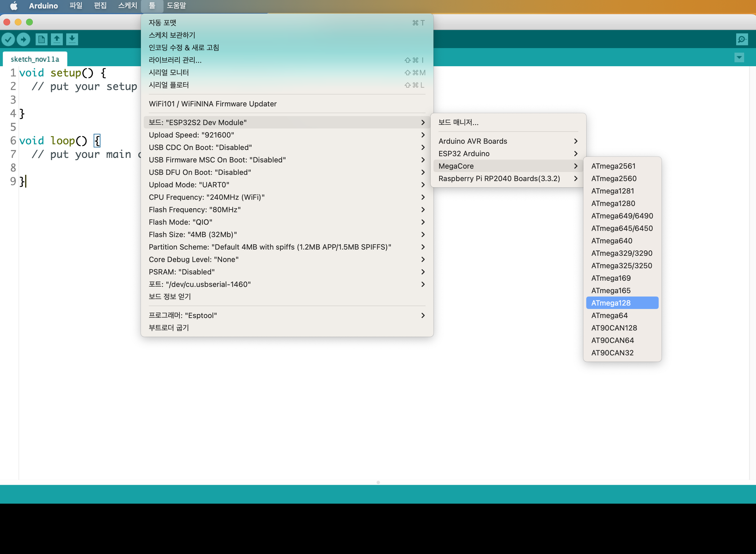Click the New sketch icon
Image resolution: width=756 pixels, height=554 pixels.
point(41,40)
